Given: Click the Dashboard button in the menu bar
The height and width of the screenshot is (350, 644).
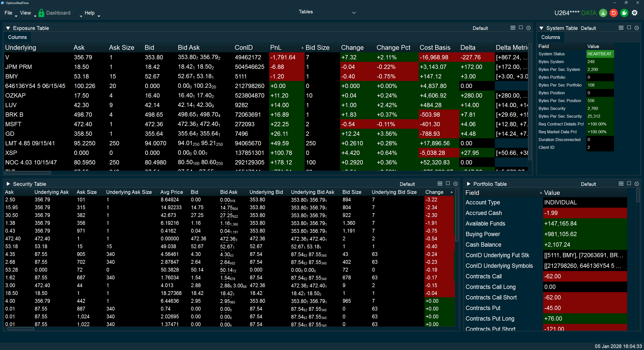Looking at the screenshot, I should tap(58, 13).
